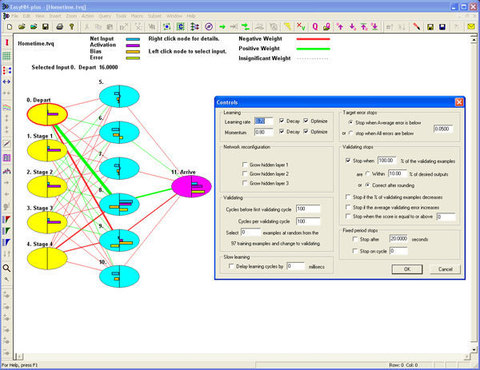
Task: Click the Momentum input field
Action: tap(263, 132)
